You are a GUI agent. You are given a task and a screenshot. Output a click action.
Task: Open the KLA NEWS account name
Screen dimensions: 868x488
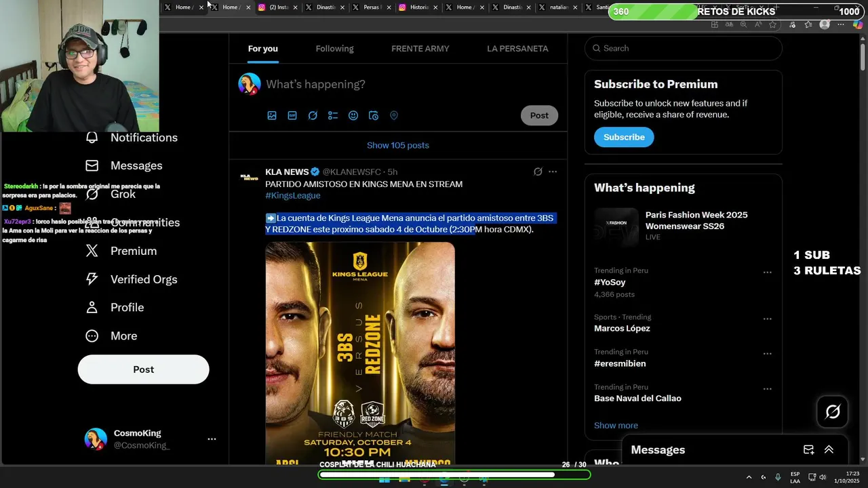click(x=287, y=172)
